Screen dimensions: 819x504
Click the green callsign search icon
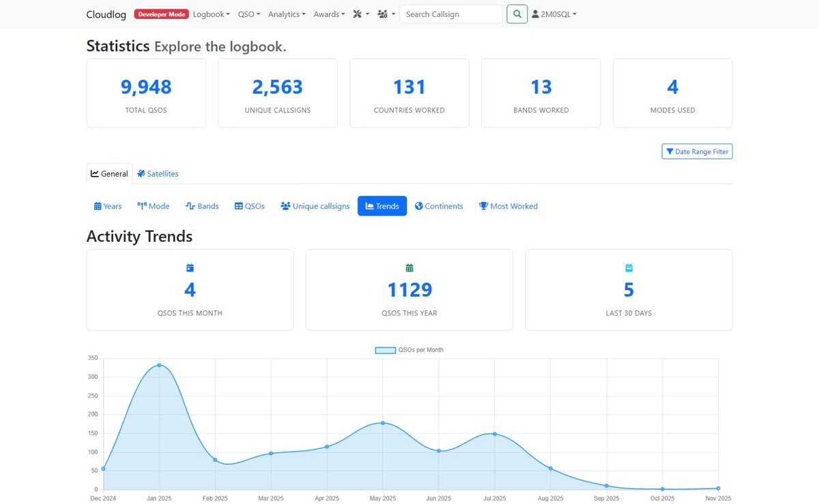[x=517, y=14]
